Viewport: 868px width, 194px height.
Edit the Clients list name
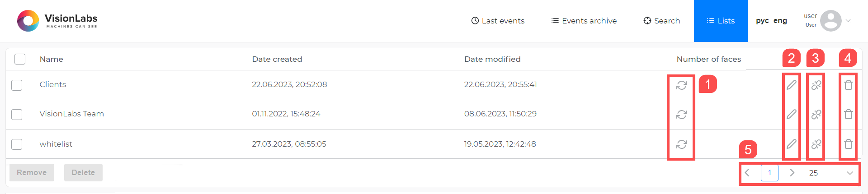coord(791,85)
